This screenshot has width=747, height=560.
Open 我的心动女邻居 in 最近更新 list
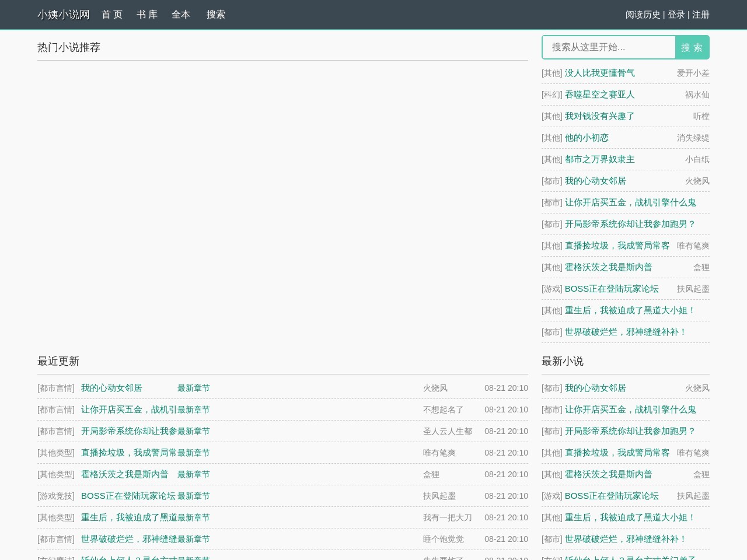point(111,388)
